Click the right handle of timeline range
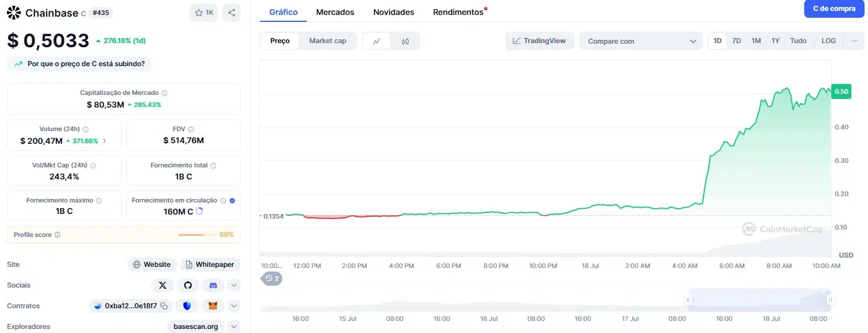 [830, 300]
